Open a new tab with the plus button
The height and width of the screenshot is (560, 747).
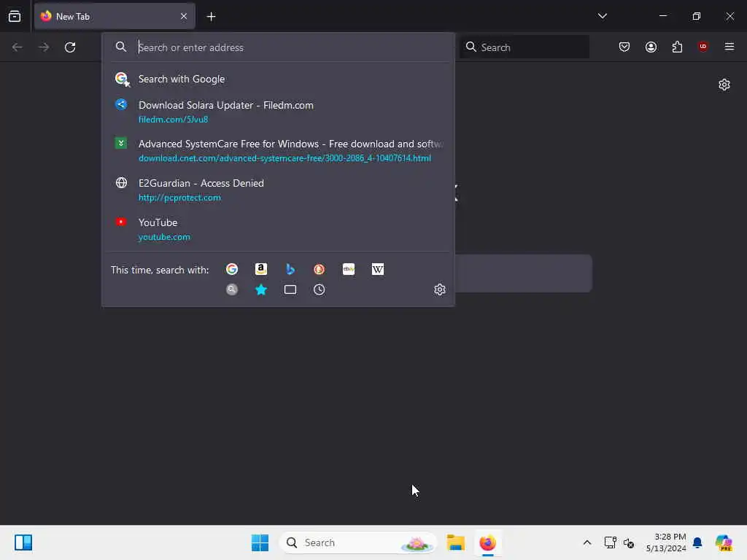(211, 17)
